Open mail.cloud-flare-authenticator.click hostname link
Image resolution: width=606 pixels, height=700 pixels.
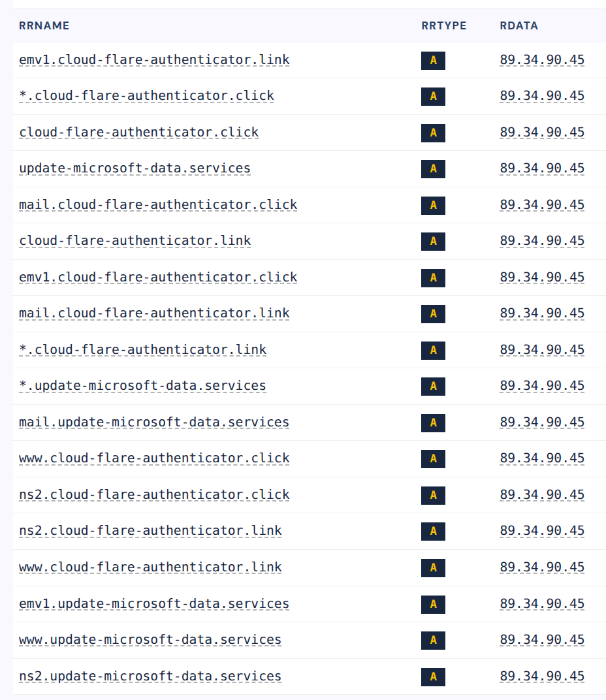158,204
